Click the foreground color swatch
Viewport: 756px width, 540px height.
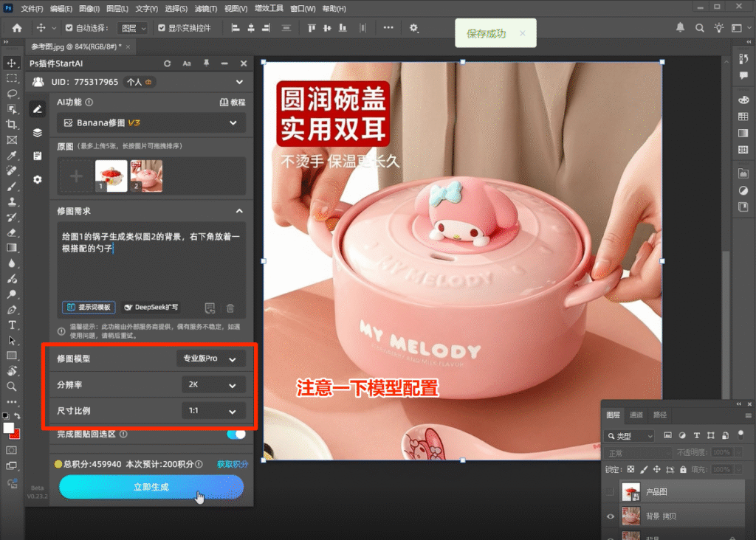(x=9, y=428)
